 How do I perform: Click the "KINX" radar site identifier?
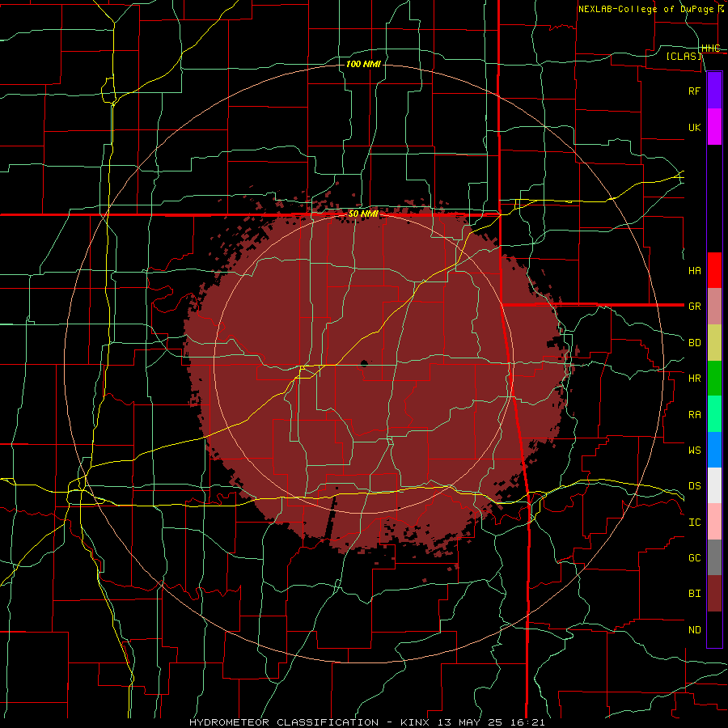pos(415,722)
